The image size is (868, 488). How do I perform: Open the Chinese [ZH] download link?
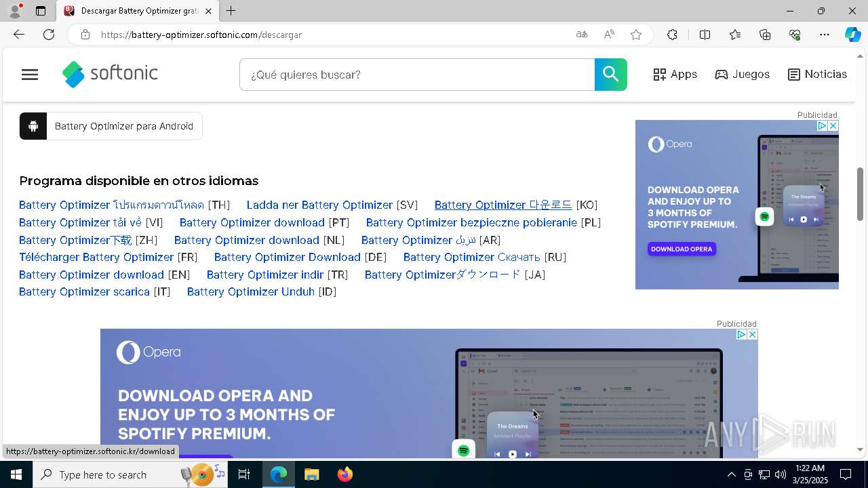click(75, 240)
